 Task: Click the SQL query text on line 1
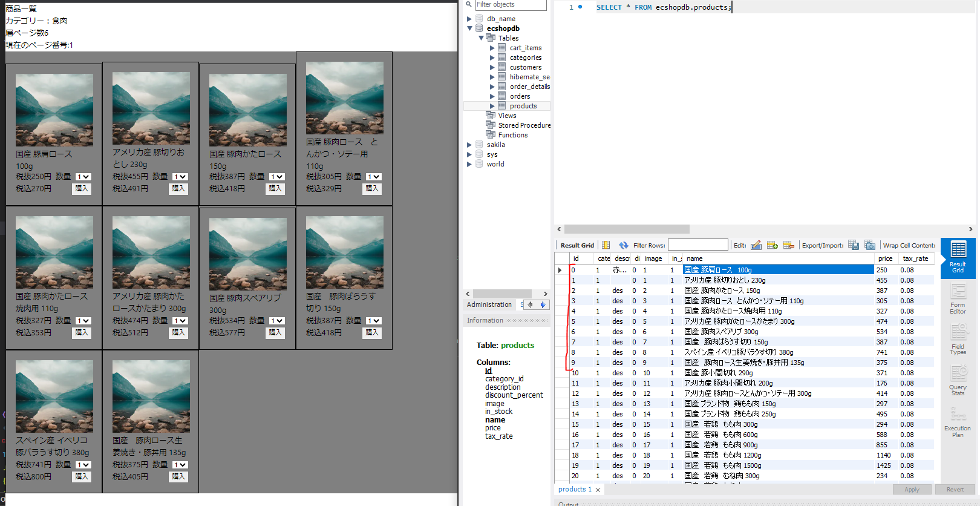[664, 7]
